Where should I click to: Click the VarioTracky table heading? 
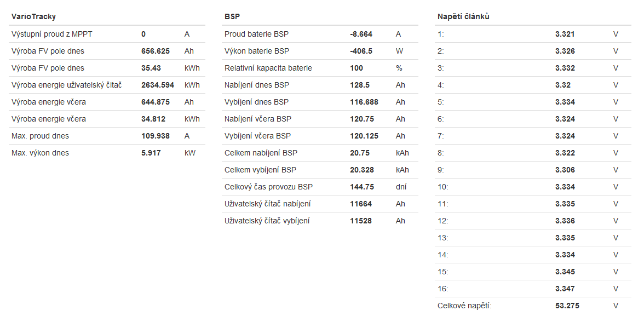coord(33,16)
